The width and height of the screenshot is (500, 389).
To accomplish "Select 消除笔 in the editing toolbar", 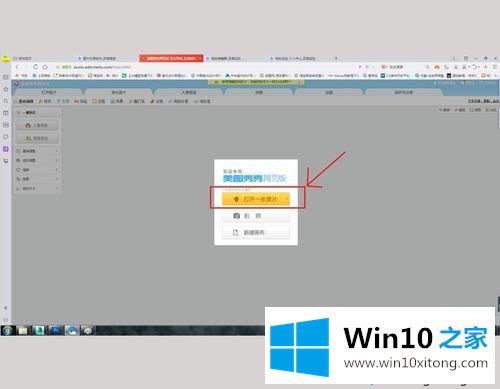I will (x=202, y=101).
